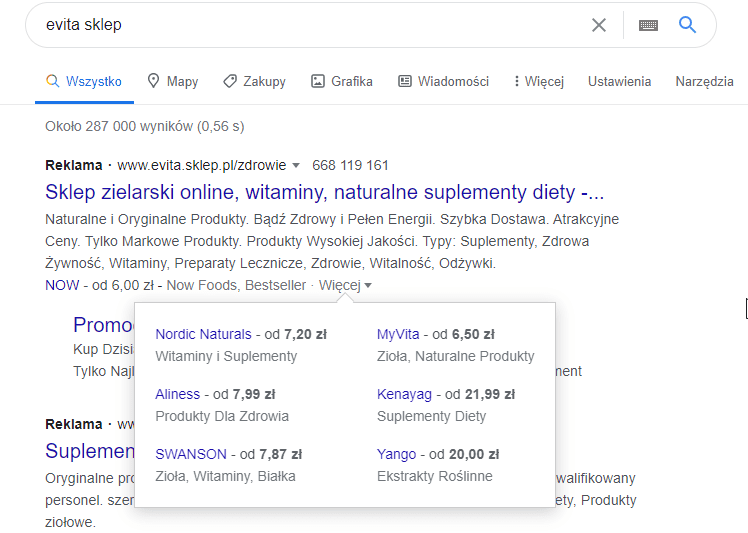Click the Suplementy Diety description
Screen dimensions: 748x533
tap(431, 416)
